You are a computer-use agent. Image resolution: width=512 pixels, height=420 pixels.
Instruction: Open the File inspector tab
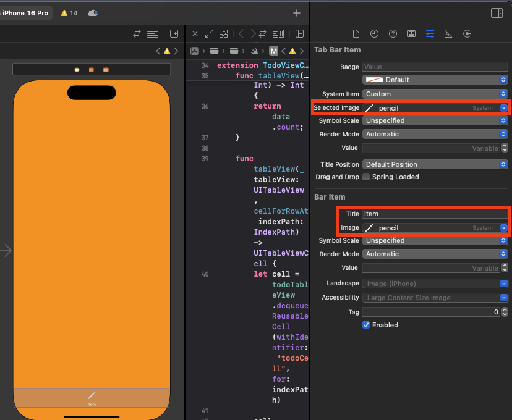click(356, 33)
